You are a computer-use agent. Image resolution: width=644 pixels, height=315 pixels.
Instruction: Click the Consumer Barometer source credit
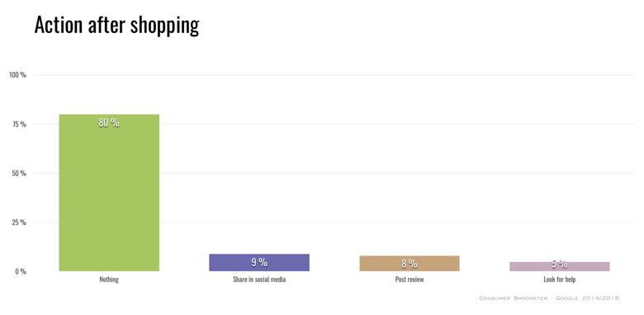549,298
